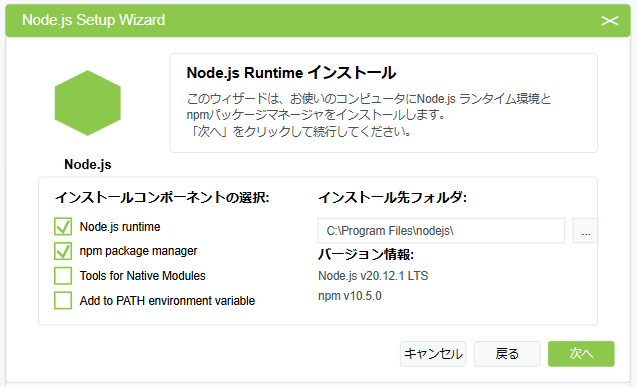Uncheck the npm package manager checkbox
The image size is (637, 387).
pos(63,251)
